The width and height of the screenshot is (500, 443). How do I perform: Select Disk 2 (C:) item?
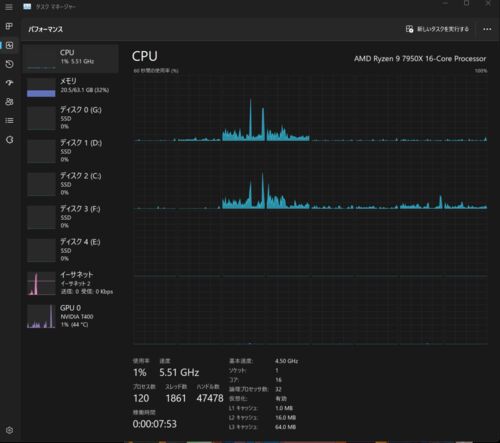(x=71, y=184)
